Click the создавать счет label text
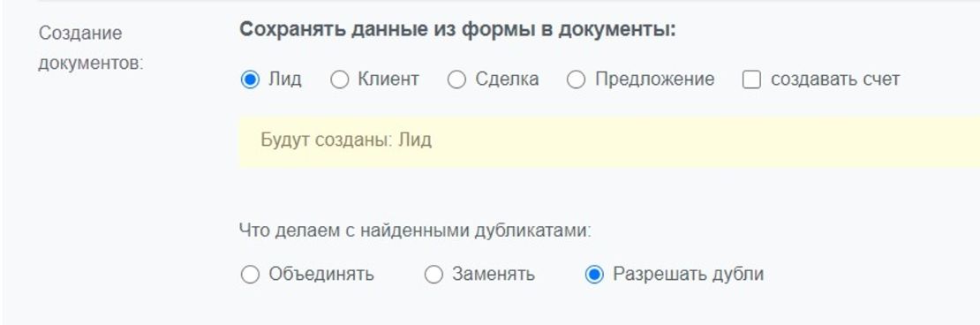Screen dimensions: 980x325 (835, 80)
